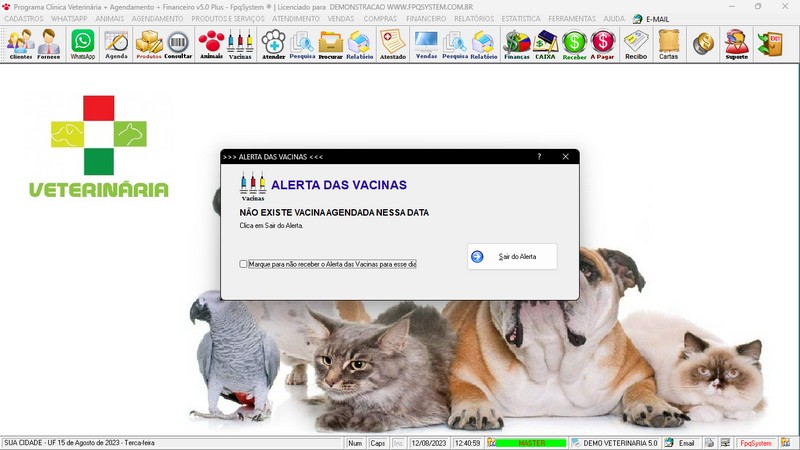Open the CADASTROS menu
Image resolution: width=800 pixels, height=450 pixels.
click(23, 19)
